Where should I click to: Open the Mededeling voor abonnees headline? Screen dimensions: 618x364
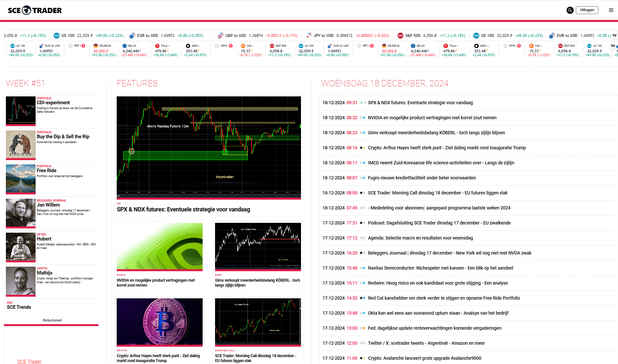click(x=439, y=208)
